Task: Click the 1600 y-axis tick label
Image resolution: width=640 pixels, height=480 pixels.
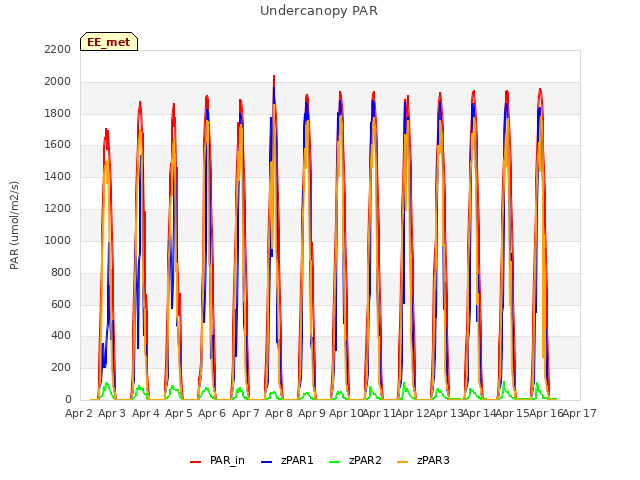Action: tap(58, 144)
